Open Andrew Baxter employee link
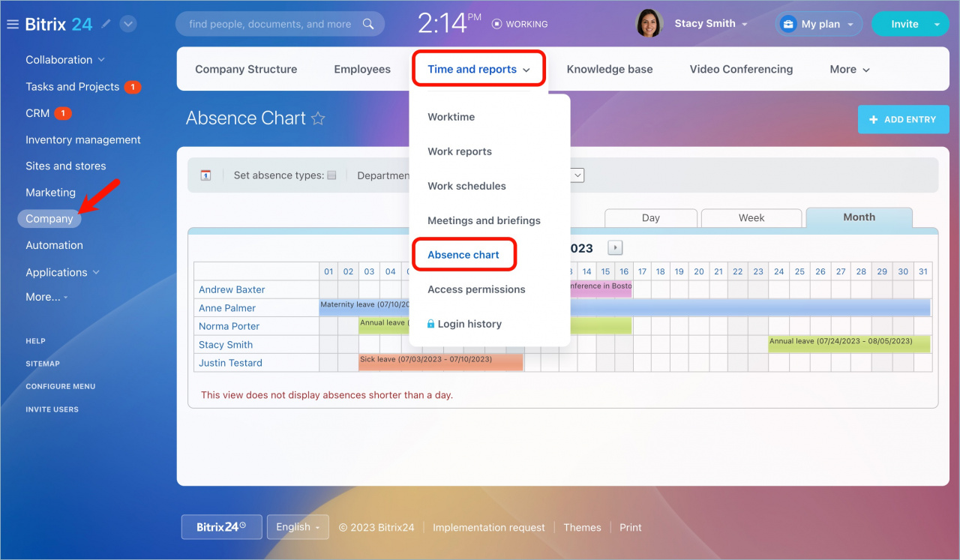The width and height of the screenshot is (960, 560). point(232,289)
